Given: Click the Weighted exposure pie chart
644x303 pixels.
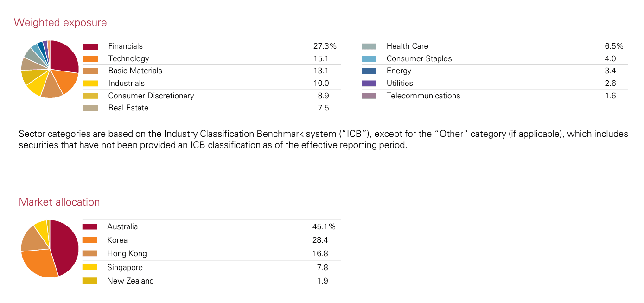Looking at the screenshot, I should 50,69.
